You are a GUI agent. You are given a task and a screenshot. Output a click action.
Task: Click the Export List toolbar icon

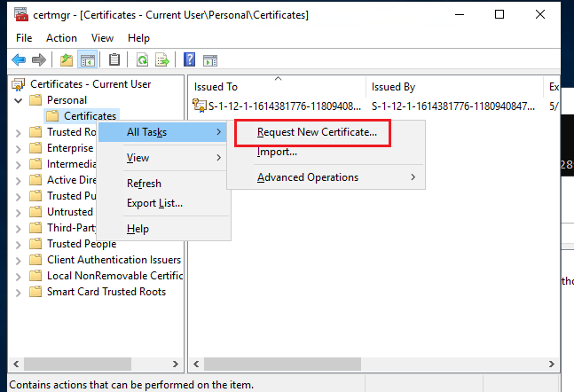[162, 60]
